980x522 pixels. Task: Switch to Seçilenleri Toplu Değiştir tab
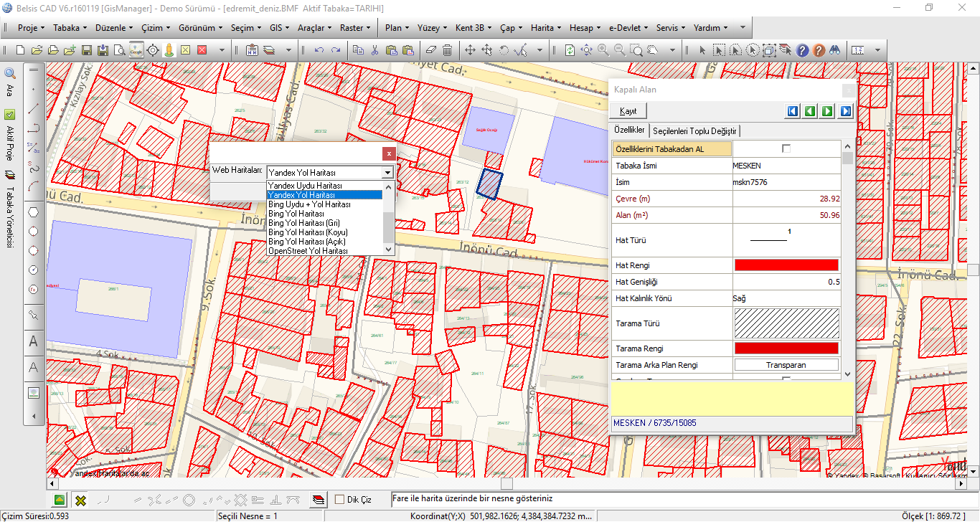694,131
